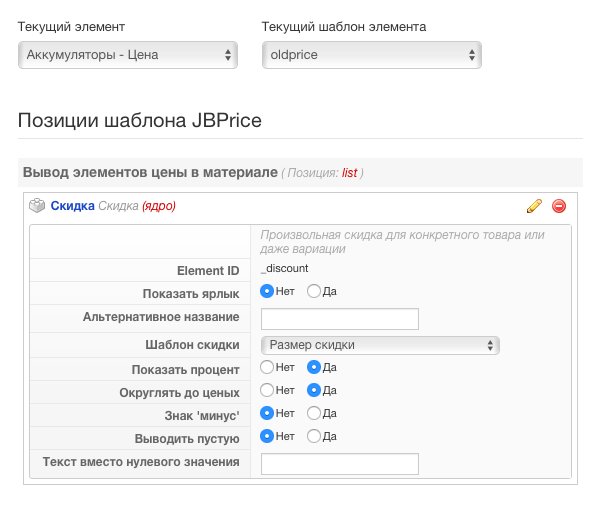Click the Альтернативное название text field

(340, 319)
